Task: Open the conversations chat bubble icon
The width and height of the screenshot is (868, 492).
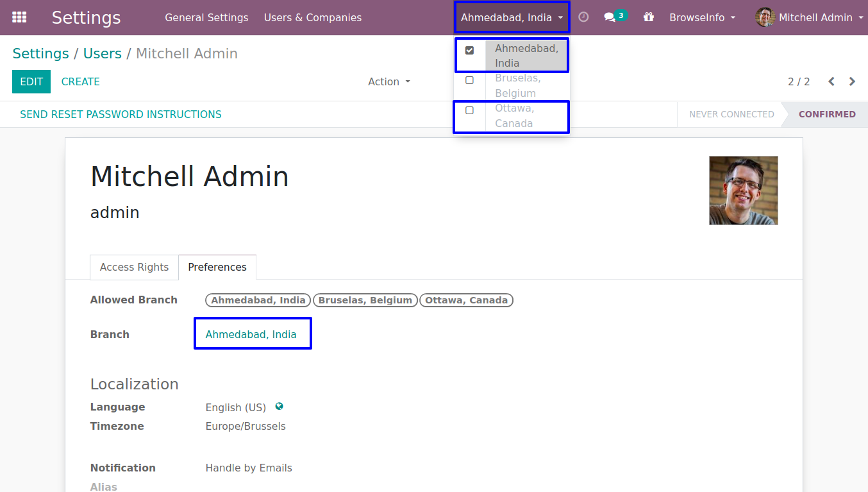Action: [610, 17]
